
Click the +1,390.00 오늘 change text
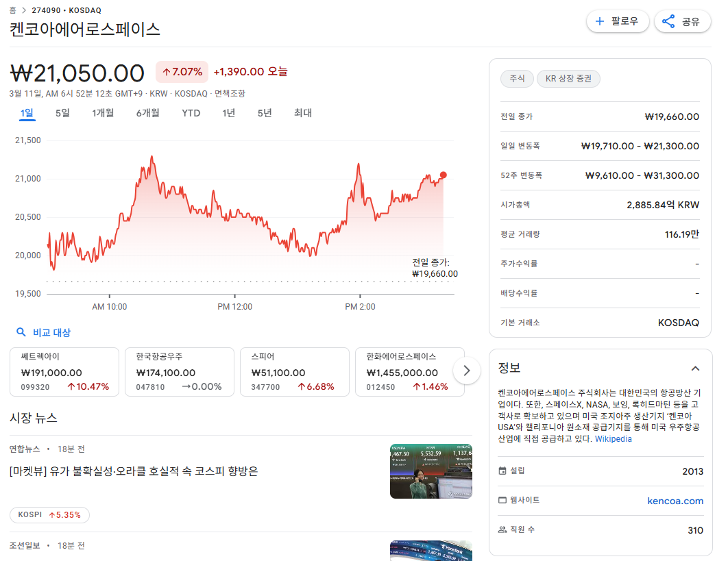tap(250, 71)
